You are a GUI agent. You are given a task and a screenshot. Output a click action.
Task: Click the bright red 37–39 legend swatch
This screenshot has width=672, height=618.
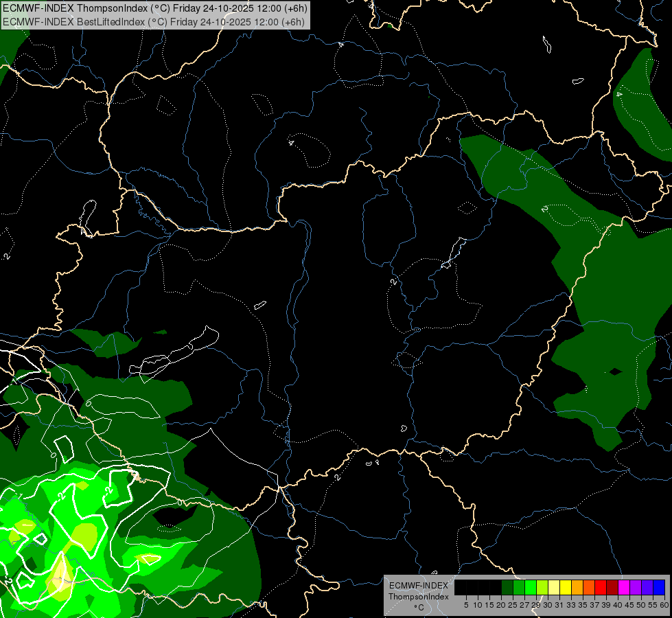click(x=601, y=587)
